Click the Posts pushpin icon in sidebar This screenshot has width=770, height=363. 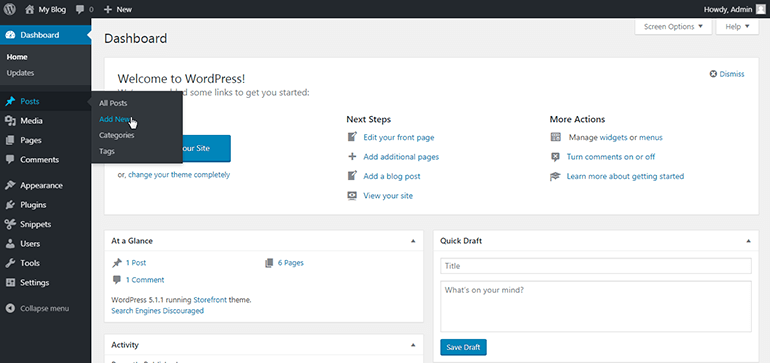click(10, 102)
